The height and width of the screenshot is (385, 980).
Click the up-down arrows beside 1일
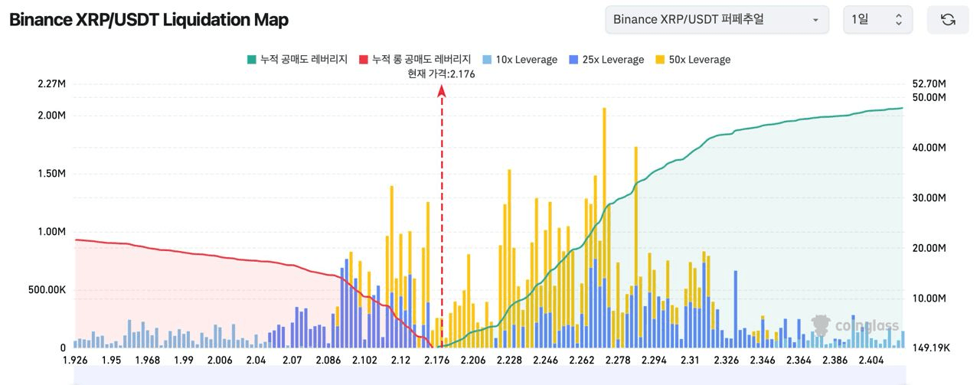click(899, 20)
